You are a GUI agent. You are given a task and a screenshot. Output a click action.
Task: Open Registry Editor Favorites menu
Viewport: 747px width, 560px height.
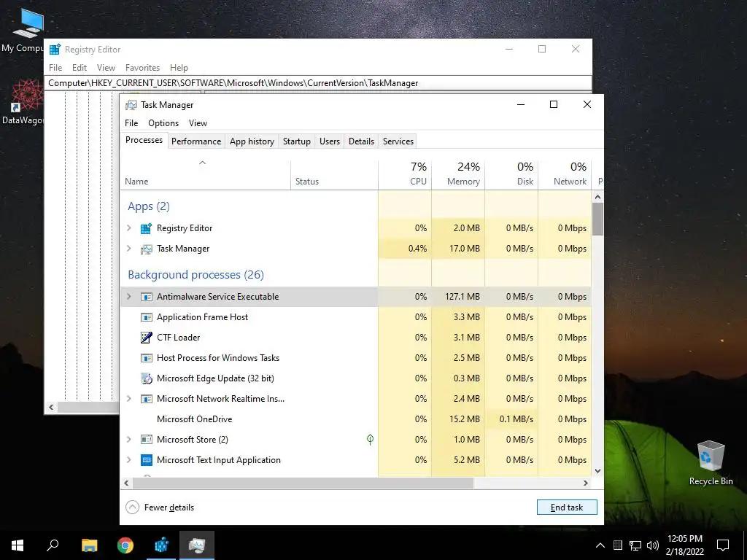click(x=142, y=68)
